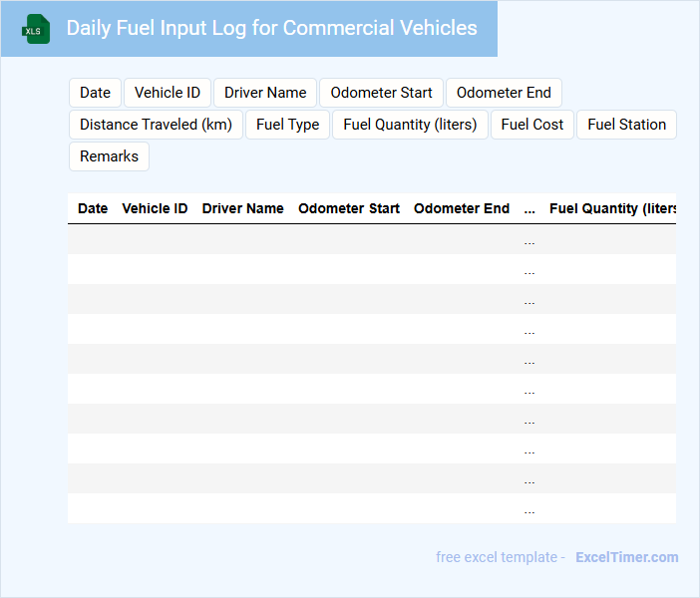Screen dimensions: 700x598
Task: Click the Vehicle ID table column header
Action: coord(155,209)
